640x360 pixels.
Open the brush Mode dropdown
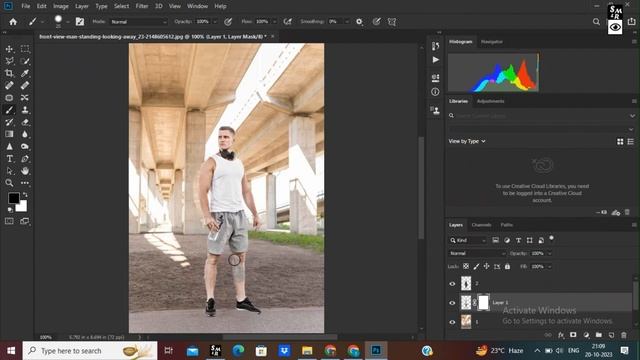[139, 22]
